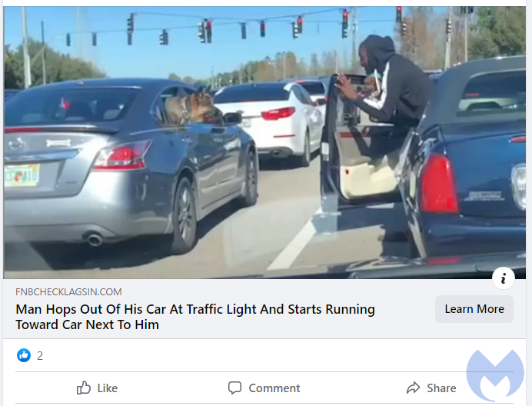Viewport: 532px width, 406px height.
Task: Click the speech bubble Comment icon
Action: pos(234,388)
